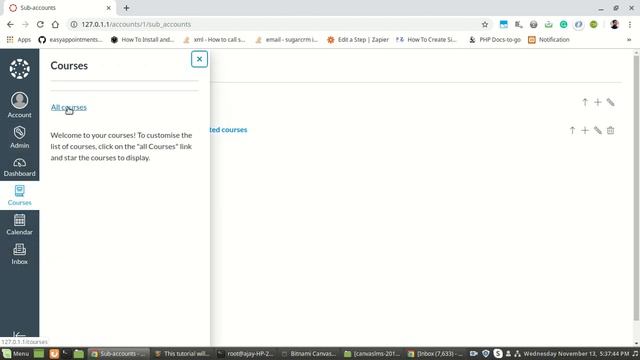Add sub-account using plus in first row
640x360 pixels.
click(598, 102)
